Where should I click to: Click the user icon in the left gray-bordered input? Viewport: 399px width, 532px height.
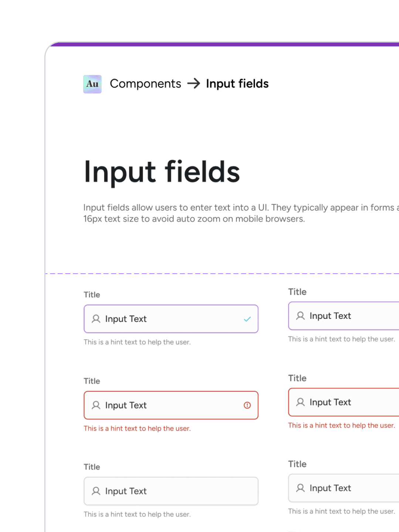[96, 491]
